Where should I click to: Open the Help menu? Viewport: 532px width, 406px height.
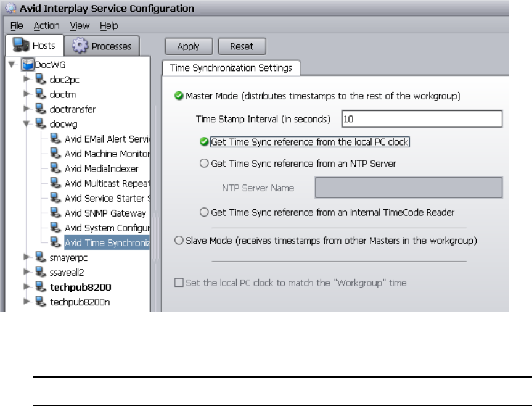109,26
